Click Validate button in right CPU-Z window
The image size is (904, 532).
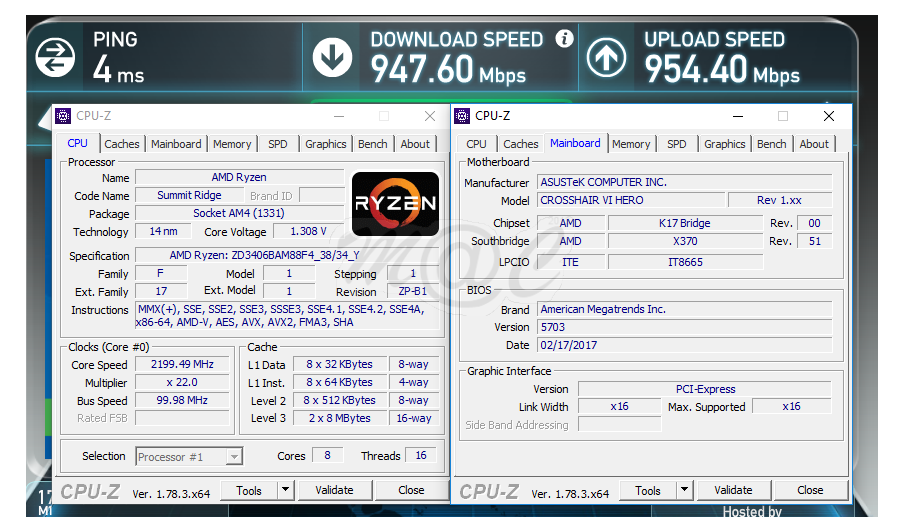coord(733,490)
